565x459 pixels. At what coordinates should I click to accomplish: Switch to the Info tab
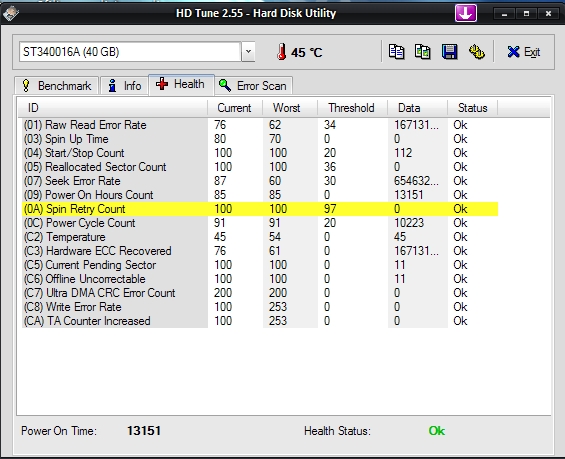pos(124,86)
